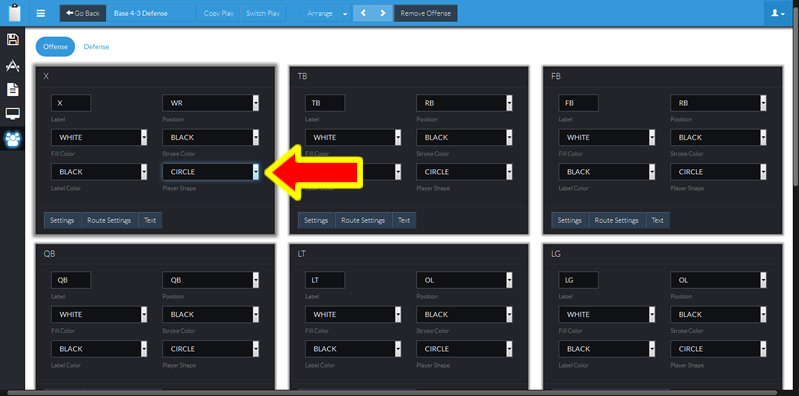The width and height of the screenshot is (799, 396).
Task: Open Route Settings tab in FB card
Action: click(x=617, y=220)
